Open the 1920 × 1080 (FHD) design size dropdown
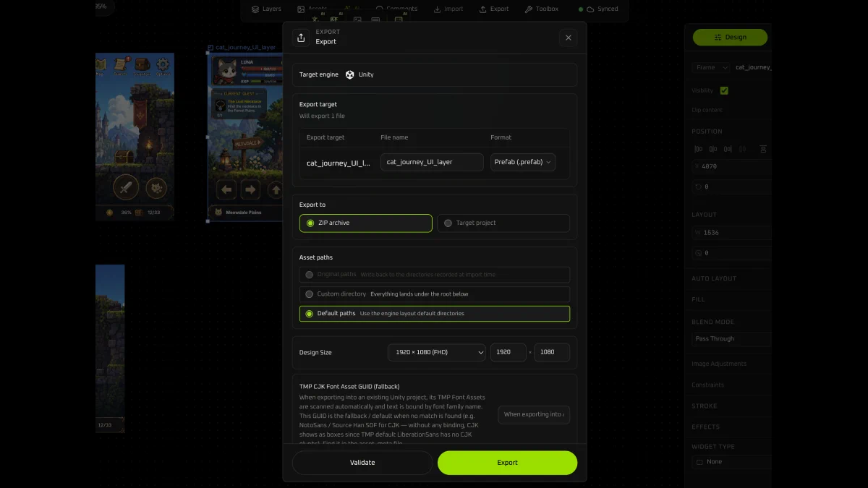 [x=437, y=352]
